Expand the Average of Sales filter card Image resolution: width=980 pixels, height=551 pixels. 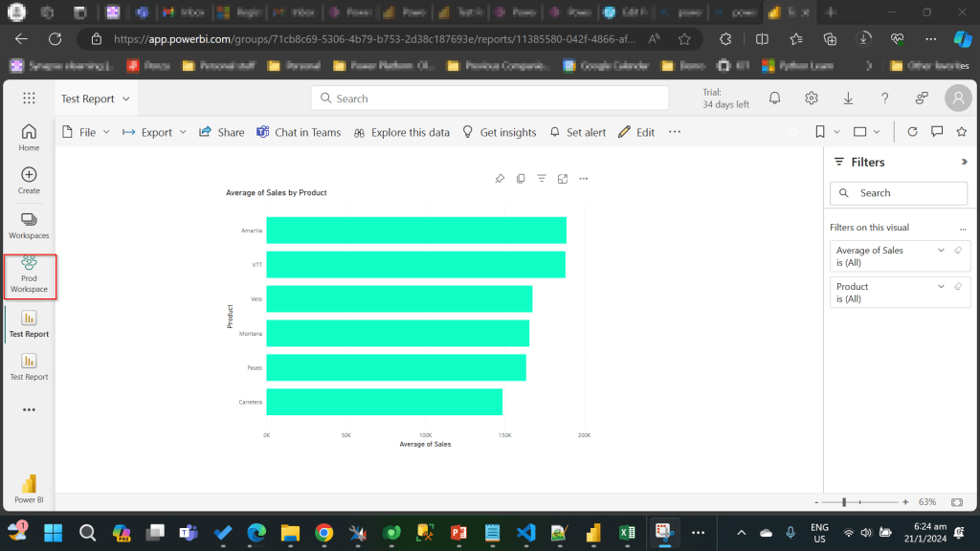pos(940,251)
